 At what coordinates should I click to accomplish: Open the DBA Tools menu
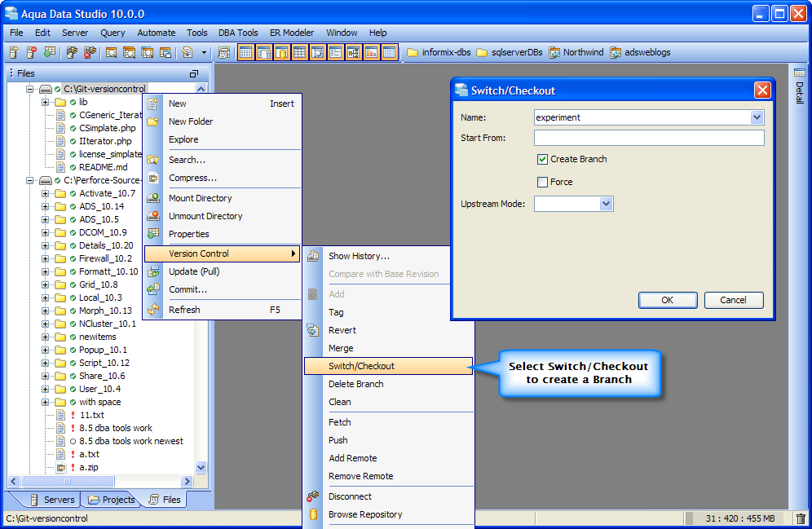238,33
